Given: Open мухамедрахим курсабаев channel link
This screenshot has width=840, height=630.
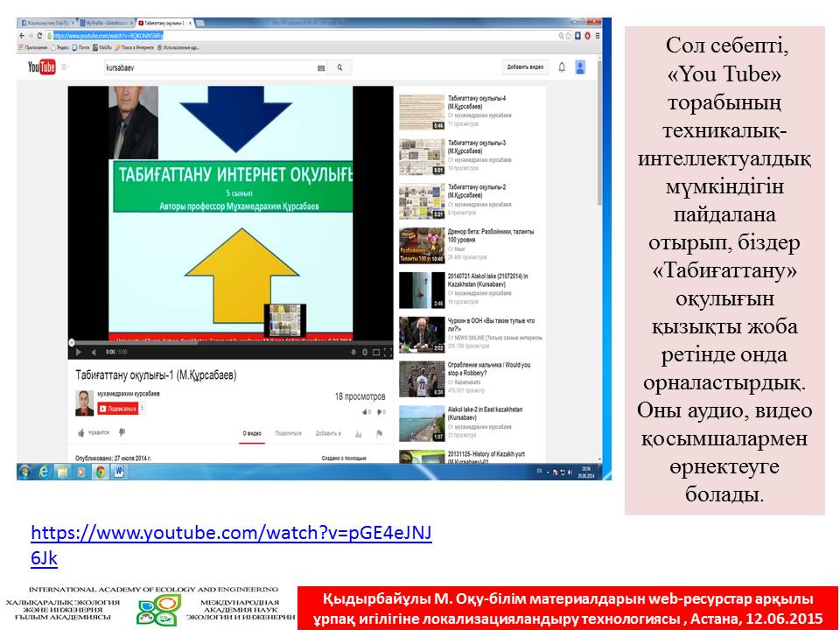Looking at the screenshot, I should (x=129, y=394).
